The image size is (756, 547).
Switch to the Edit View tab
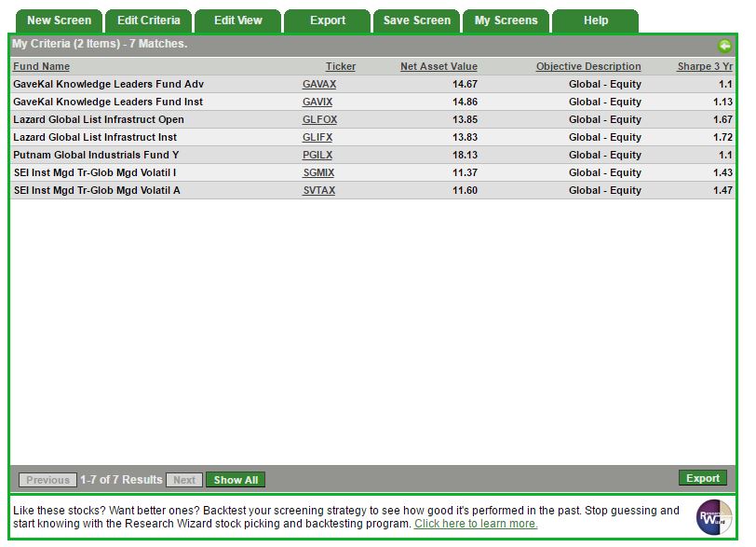[238, 21]
